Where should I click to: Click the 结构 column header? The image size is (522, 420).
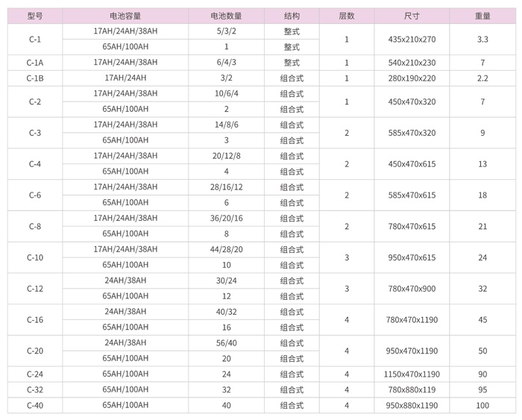coord(292,15)
